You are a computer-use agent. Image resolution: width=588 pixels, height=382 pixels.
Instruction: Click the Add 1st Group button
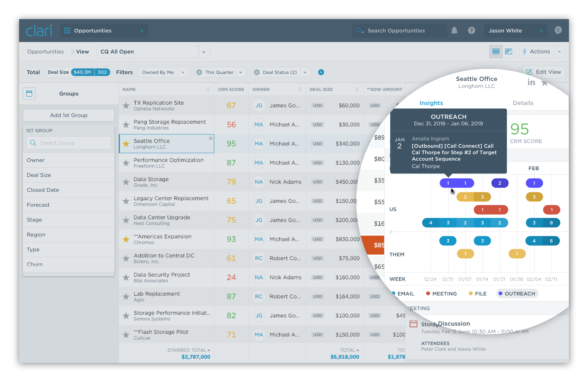point(68,115)
